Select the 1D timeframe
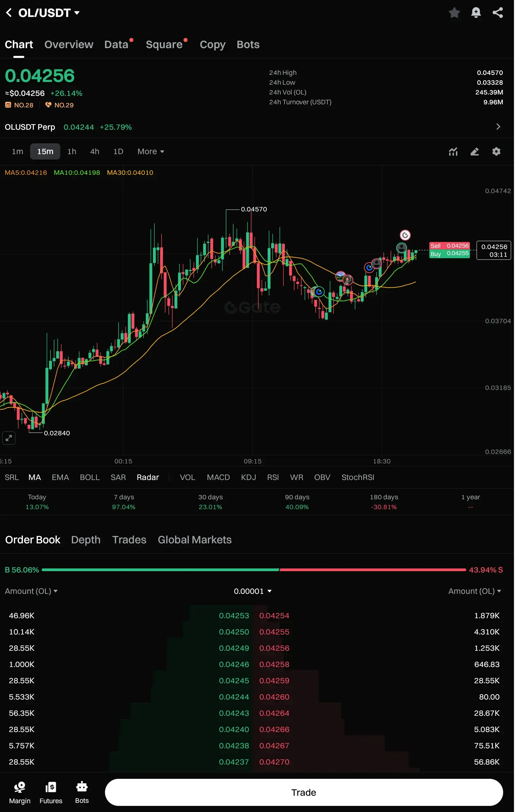This screenshot has width=515, height=812. pyautogui.click(x=118, y=151)
